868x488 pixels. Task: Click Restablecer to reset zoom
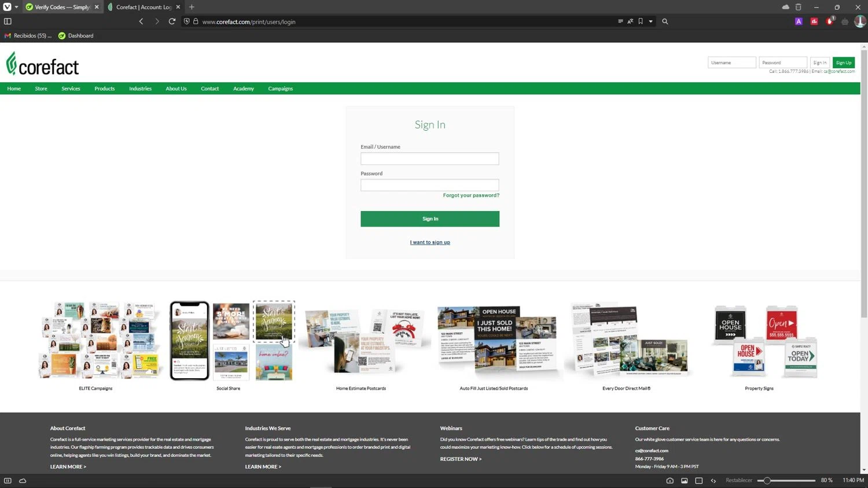[739, 480]
